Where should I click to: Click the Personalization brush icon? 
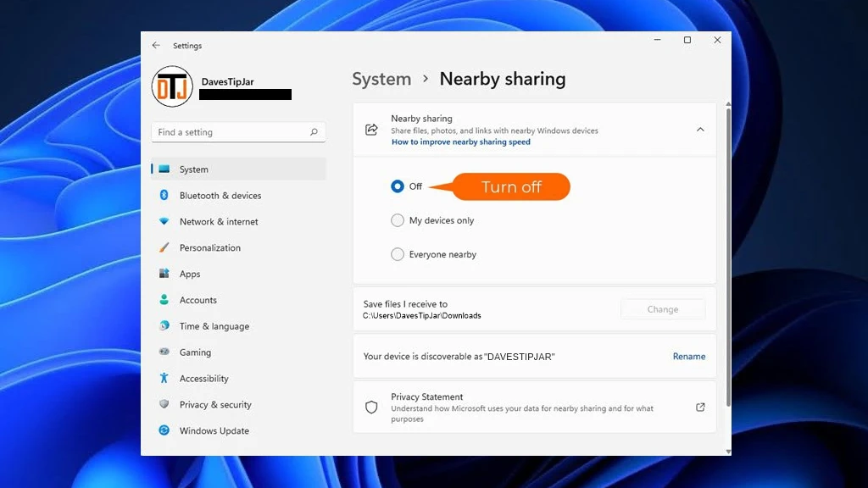[164, 247]
